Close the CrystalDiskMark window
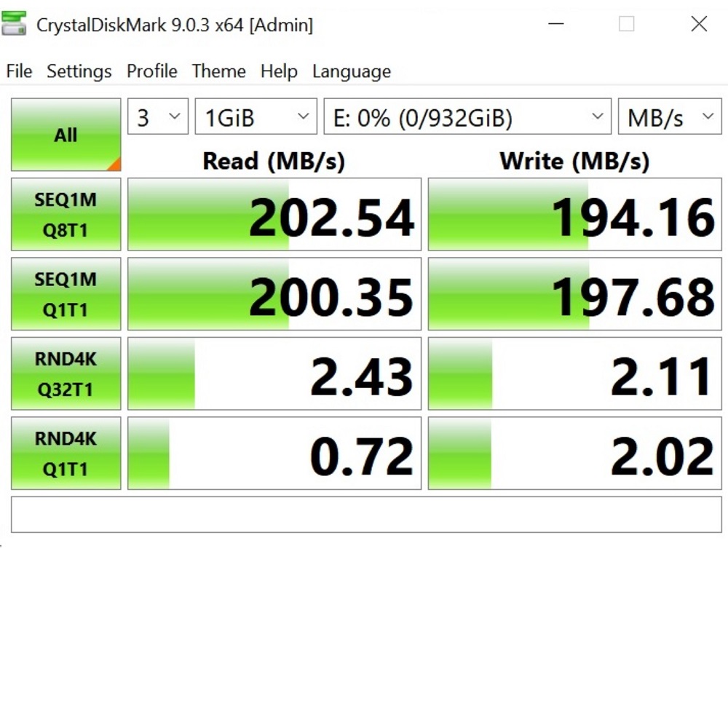Screen dimensions: 728x728 coord(699,24)
